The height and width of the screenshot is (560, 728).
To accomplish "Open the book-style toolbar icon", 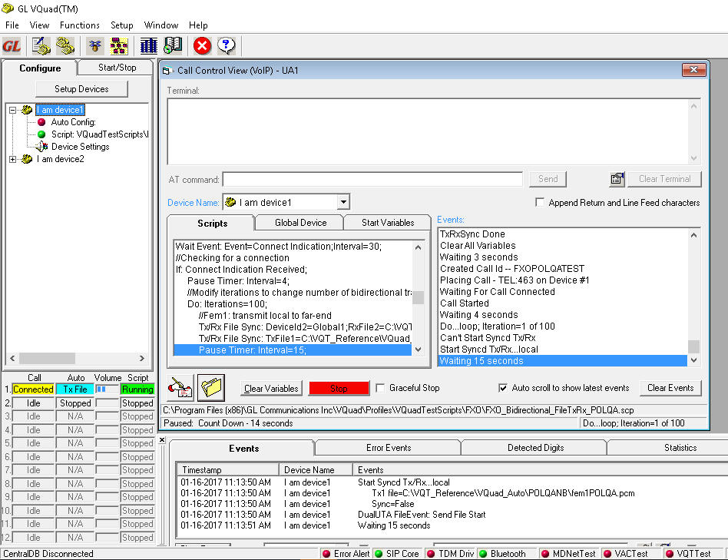I will 173,45.
